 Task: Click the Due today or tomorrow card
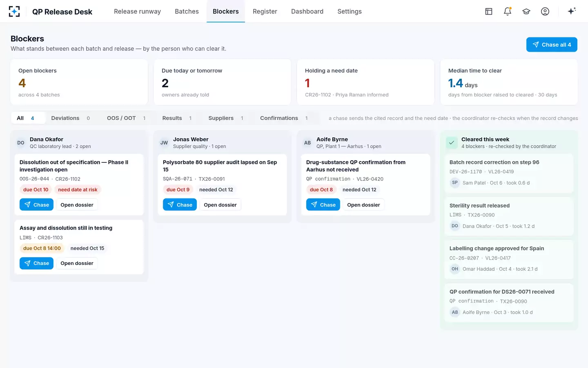tap(223, 82)
